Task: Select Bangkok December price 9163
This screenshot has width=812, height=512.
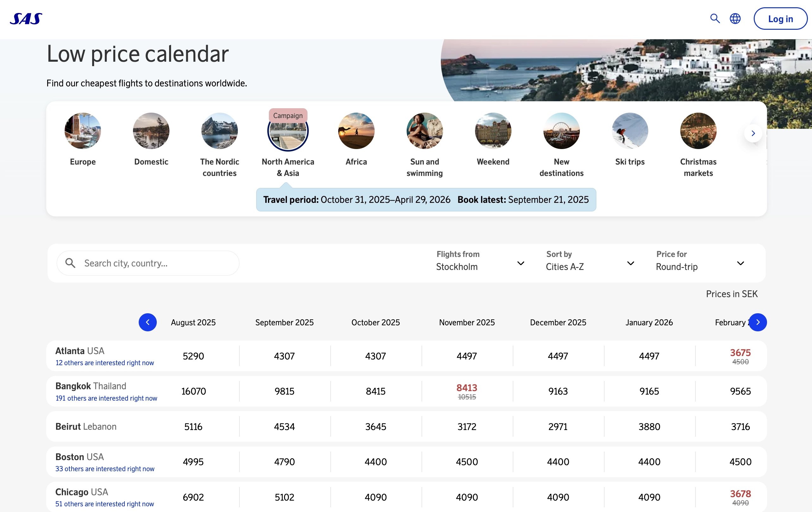Action: click(558, 391)
